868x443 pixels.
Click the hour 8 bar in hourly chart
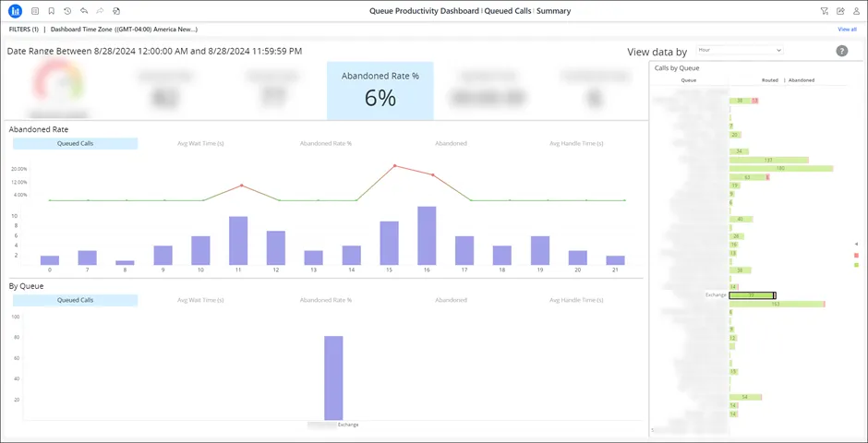pos(125,263)
